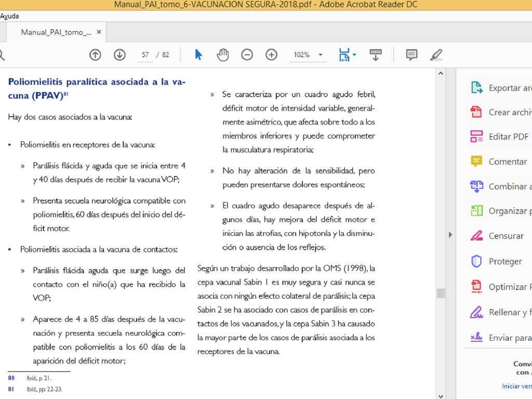Click the Combinar archivos icon
The width and height of the screenshot is (532, 399).
(x=477, y=187)
